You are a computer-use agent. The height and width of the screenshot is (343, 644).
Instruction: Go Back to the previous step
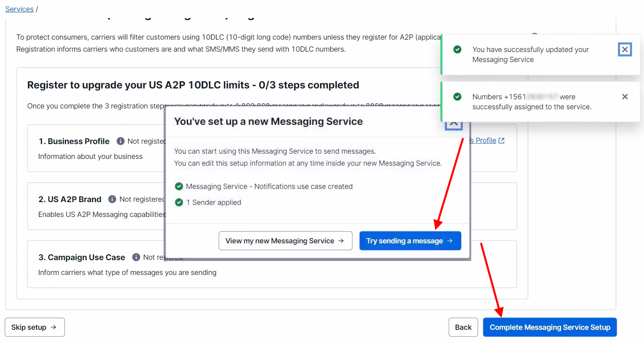pyautogui.click(x=463, y=327)
